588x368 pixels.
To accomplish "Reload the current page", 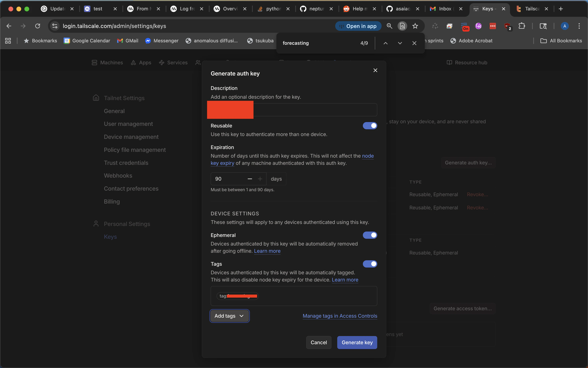I will tap(38, 26).
